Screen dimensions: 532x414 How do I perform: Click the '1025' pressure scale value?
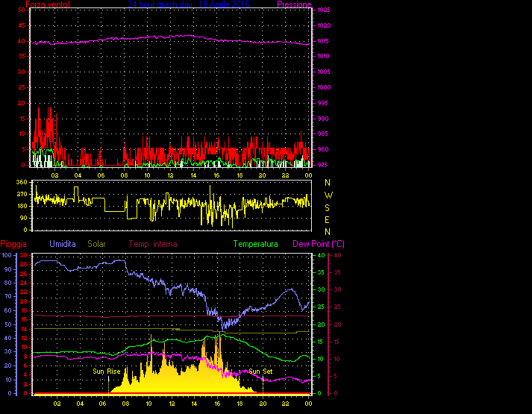coord(324,10)
